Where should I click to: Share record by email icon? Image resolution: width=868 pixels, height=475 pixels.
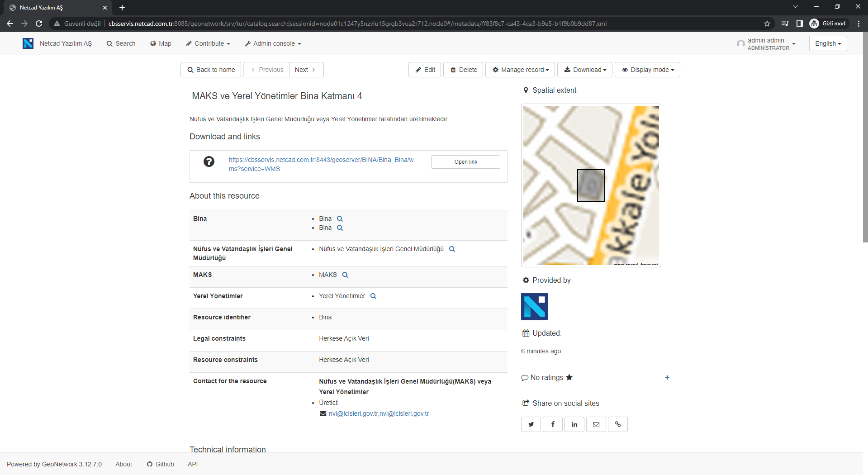596,424
